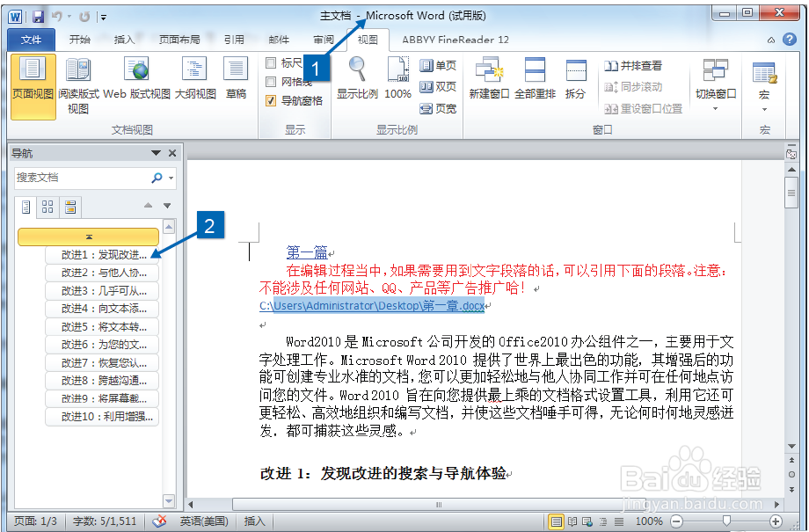The height and width of the screenshot is (532, 809).
Task: Click the 第一章.docx file path hyperlink
Action: pyautogui.click(x=372, y=306)
